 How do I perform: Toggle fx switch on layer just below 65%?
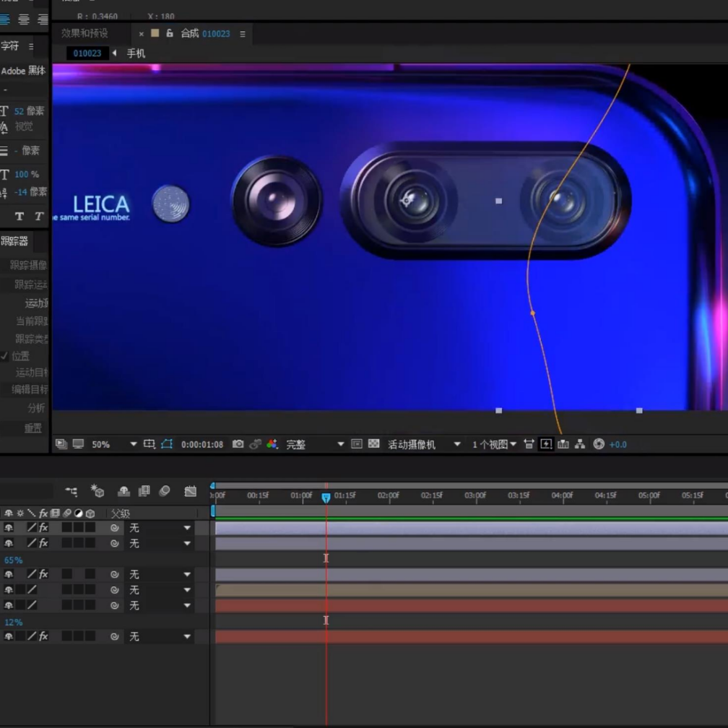click(x=43, y=574)
